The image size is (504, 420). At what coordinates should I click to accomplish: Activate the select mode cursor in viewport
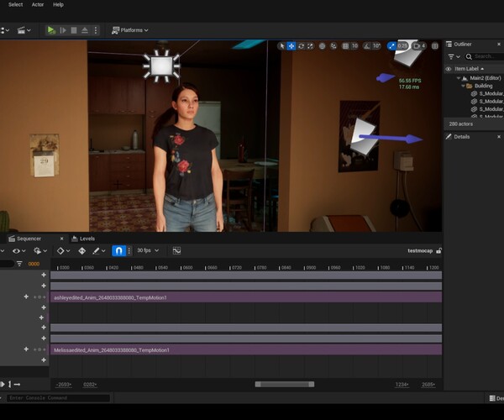282,46
